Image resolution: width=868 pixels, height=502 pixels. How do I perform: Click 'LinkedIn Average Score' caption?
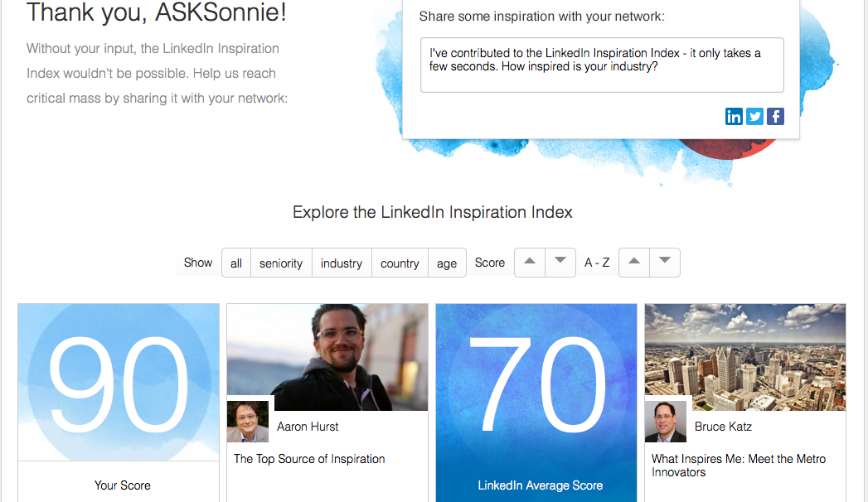[x=541, y=485]
